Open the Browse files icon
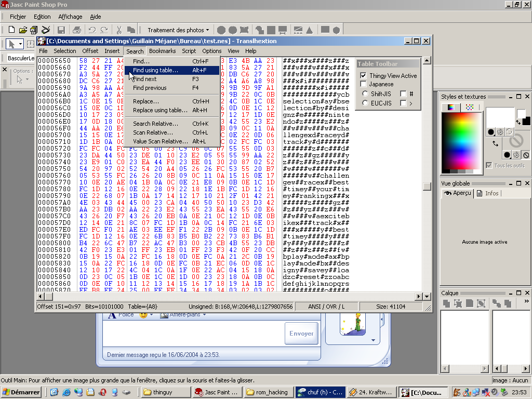 (34, 30)
